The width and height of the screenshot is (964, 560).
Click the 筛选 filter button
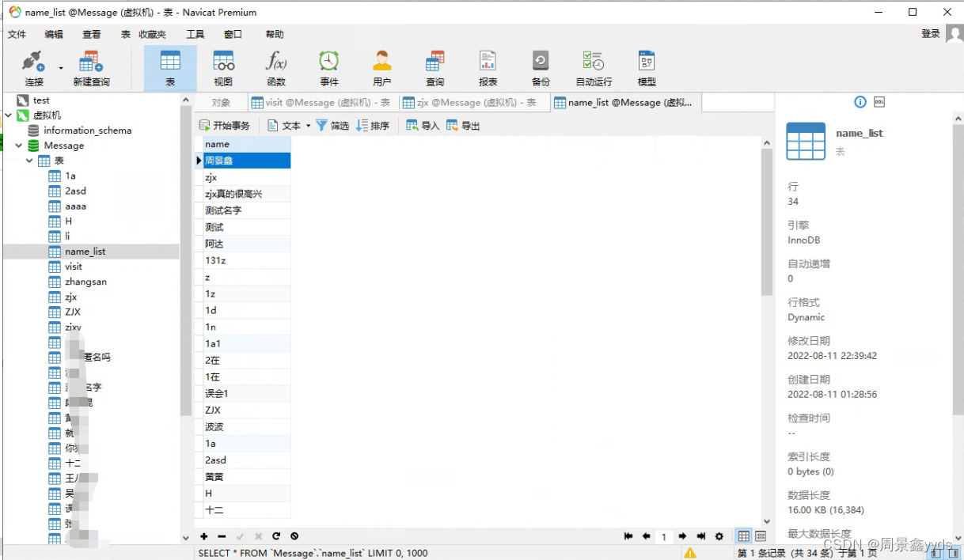[x=332, y=126]
